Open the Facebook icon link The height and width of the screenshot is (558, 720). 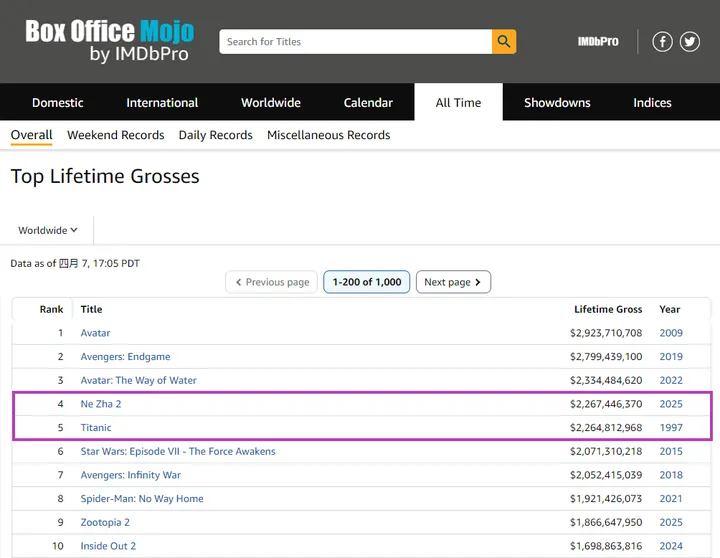pyautogui.click(x=662, y=42)
